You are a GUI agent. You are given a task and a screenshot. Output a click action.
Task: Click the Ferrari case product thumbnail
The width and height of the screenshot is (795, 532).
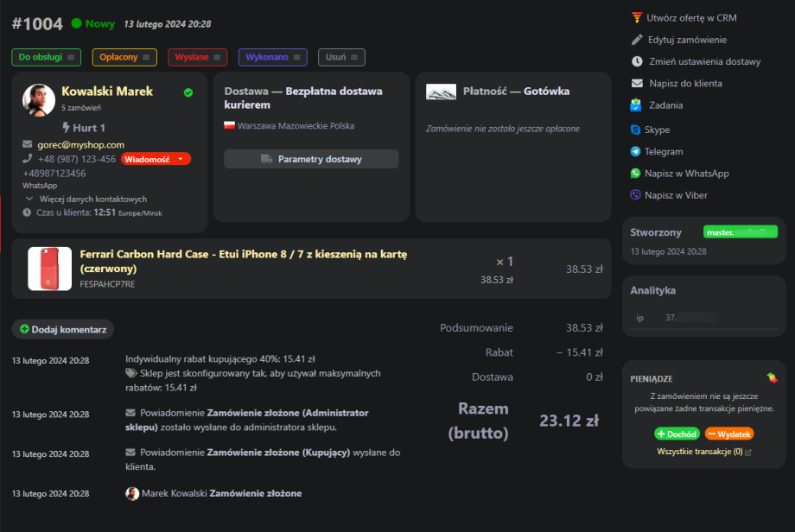[x=49, y=269]
